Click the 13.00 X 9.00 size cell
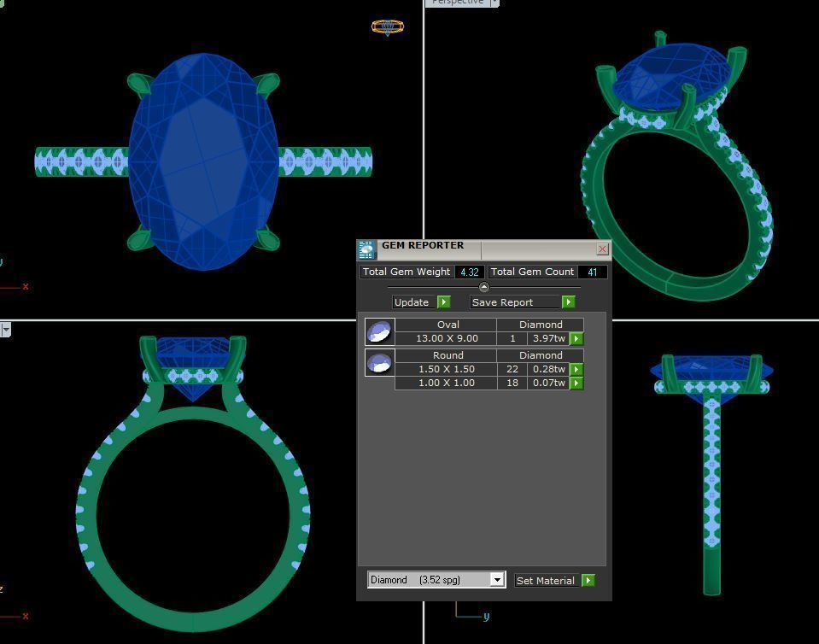This screenshot has width=819, height=644. 447,338
